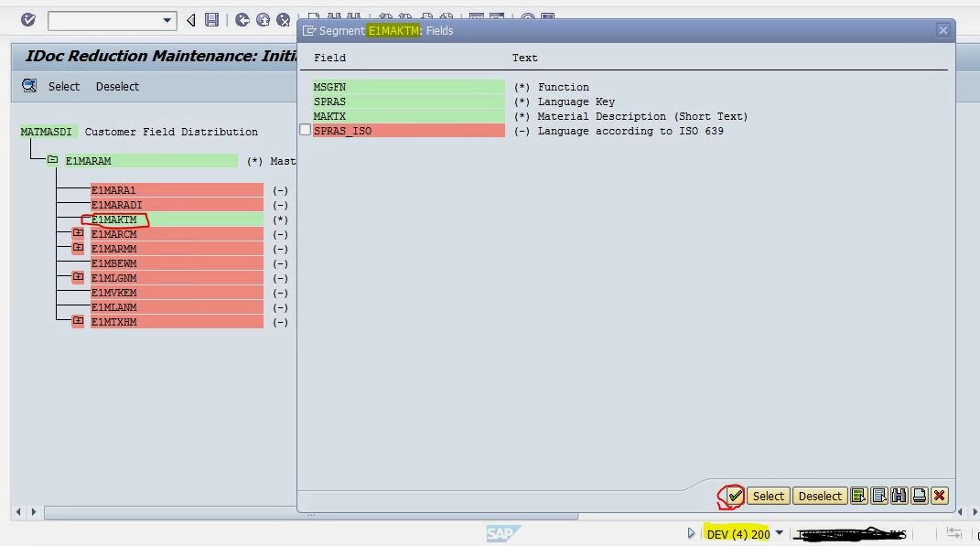Open the command field dropdown

[x=167, y=21]
